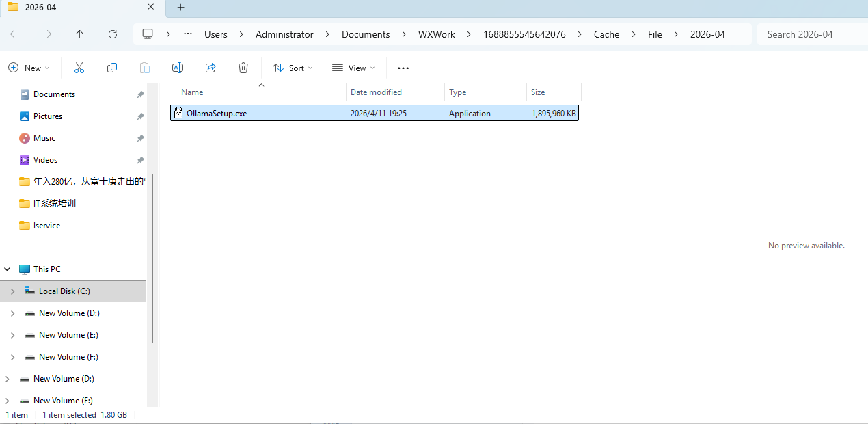Open a new tab with plus button
The image size is (868, 424).
point(180,7)
